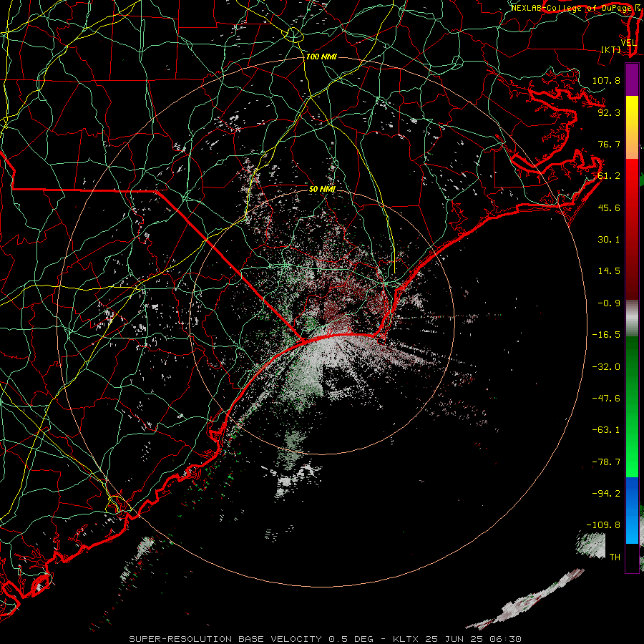Viewport: 644px width, 644px height.
Task: Click the 50 NMI range ring label
Action: (x=322, y=190)
